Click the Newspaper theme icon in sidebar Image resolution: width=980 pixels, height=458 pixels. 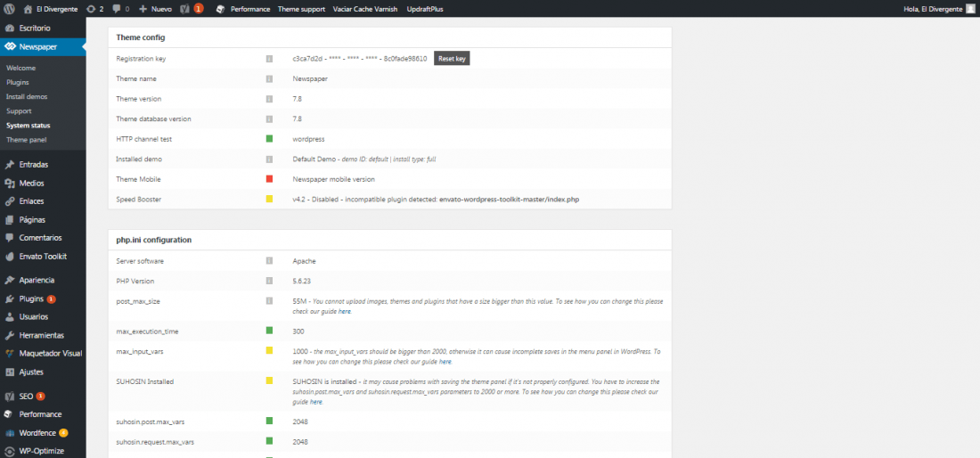tap(9, 47)
